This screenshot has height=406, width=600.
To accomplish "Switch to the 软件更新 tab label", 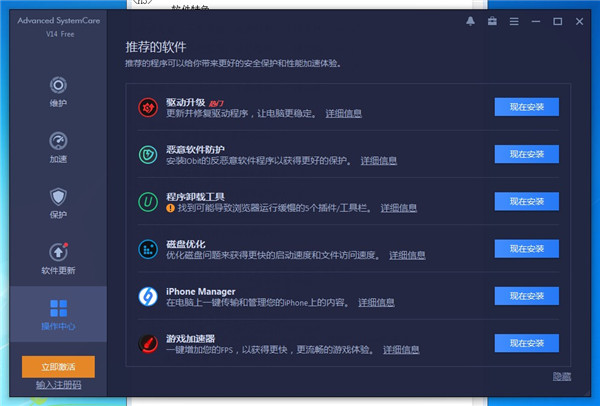I will [x=58, y=271].
